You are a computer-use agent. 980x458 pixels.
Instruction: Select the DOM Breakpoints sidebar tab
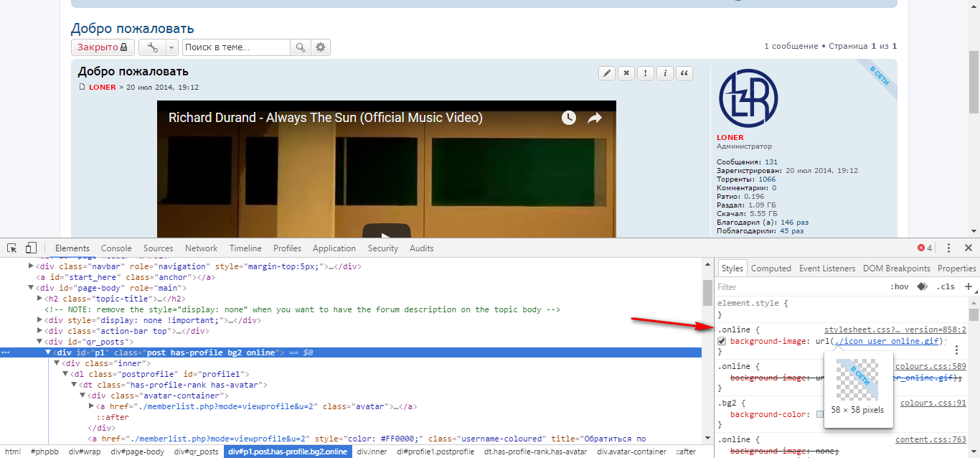(x=897, y=268)
